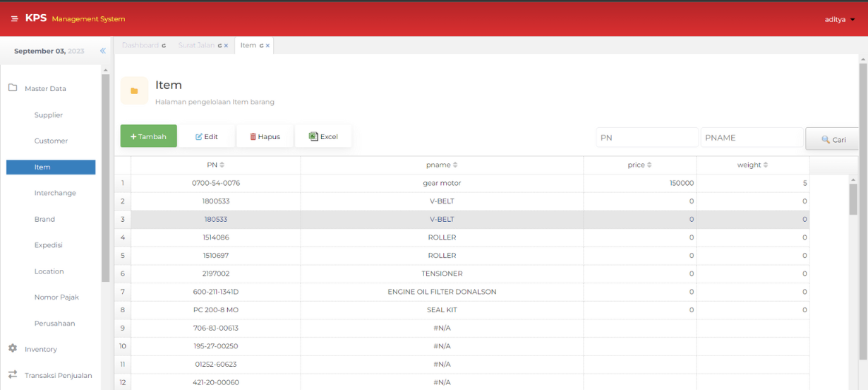This screenshot has width=868, height=390.
Task: Click the Inventory gear icon in sidebar
Action: point(13,348)
